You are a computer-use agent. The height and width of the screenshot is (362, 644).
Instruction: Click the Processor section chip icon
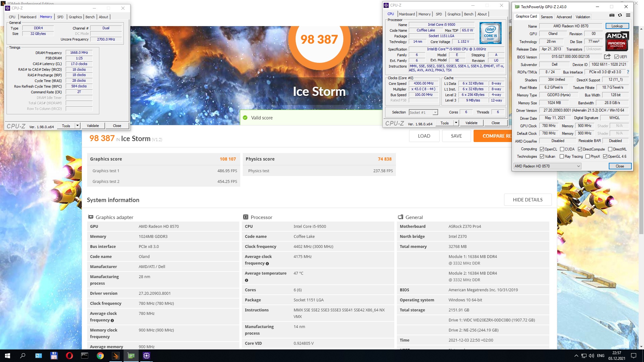[x=246, y=217]
